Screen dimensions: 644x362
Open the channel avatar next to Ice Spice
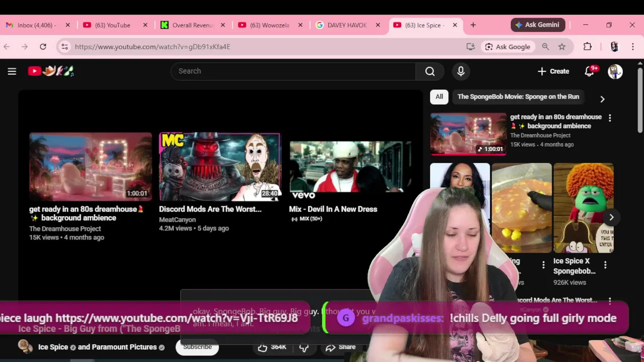[25, 347]
